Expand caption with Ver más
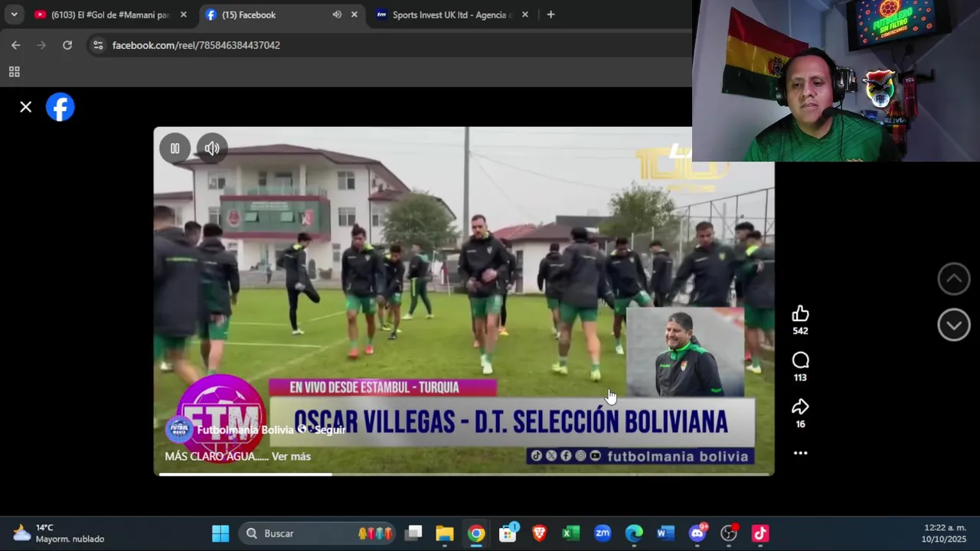The width and height of the screenshot is (980, 551). (x=291, y=456)
